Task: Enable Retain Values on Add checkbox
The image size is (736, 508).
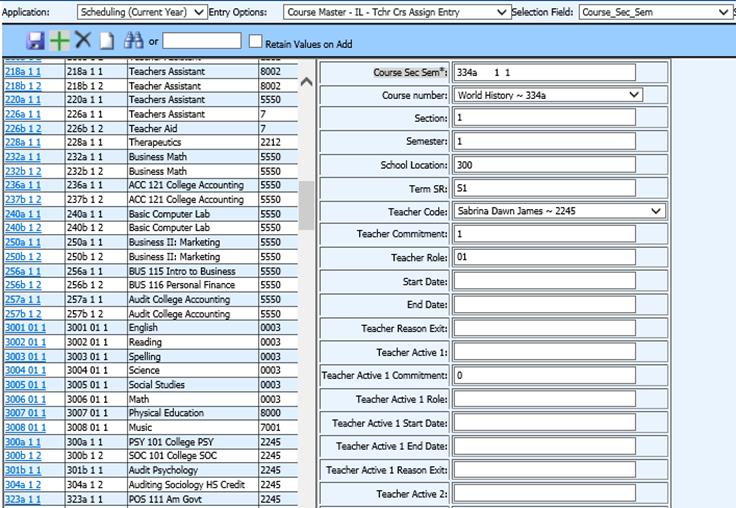Action: 256,42
